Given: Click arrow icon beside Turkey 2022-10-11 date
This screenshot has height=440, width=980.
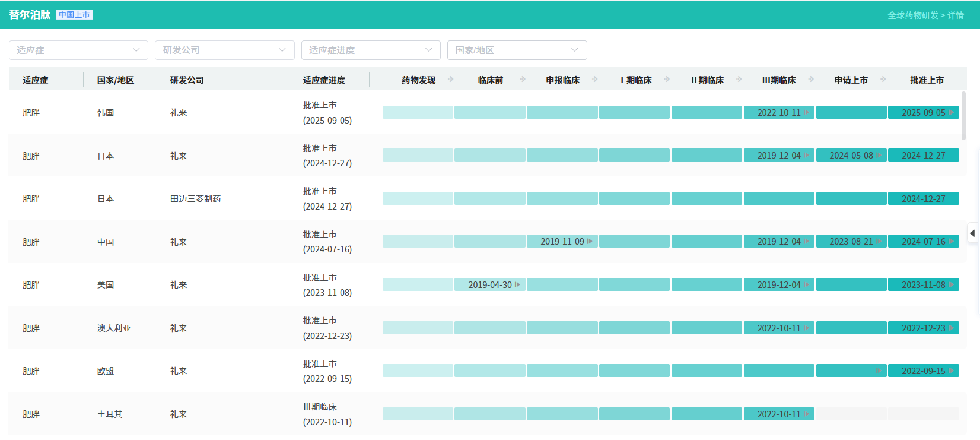Looking at the screenshot, I should 806,414.
